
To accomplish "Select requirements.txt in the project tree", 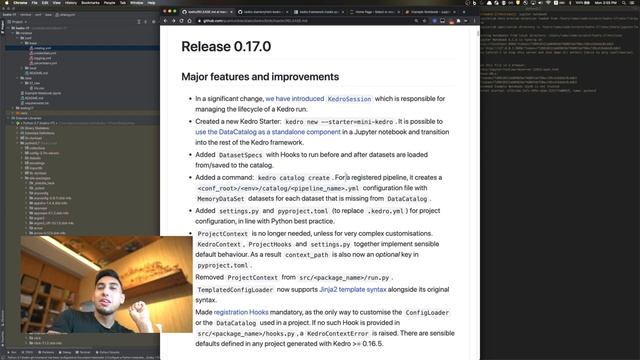I will 36,103.
